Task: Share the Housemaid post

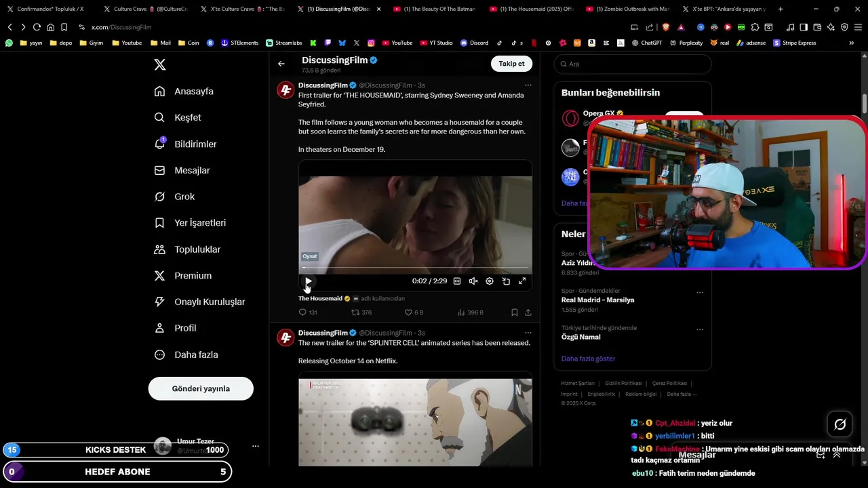Action: (528, 312)
